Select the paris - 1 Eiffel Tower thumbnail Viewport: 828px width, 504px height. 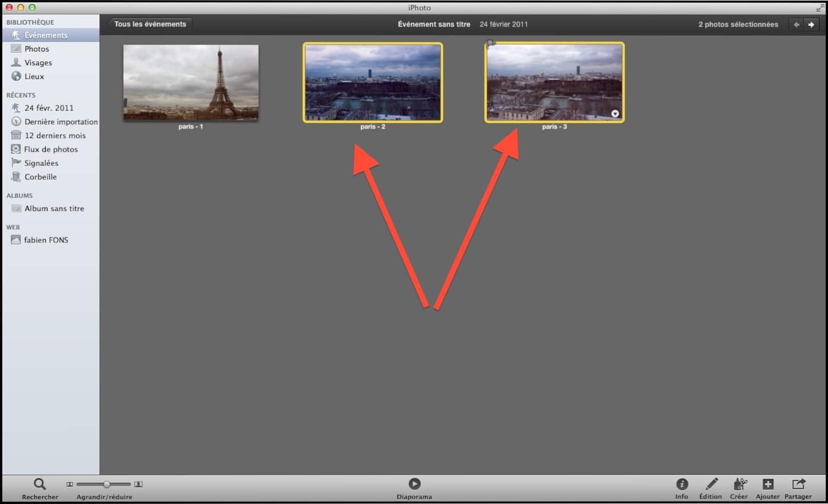click(191, 83)
